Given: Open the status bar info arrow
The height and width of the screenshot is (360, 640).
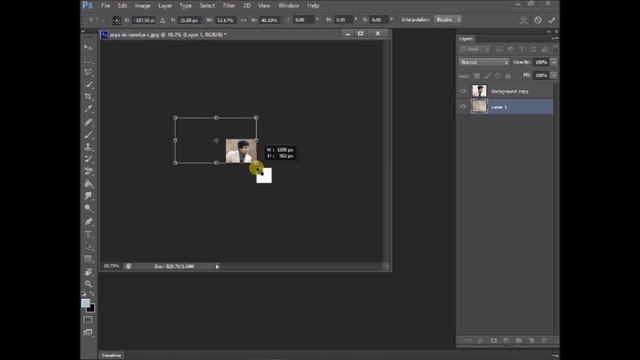Looking at the screenshot, I should click(217, 267).
